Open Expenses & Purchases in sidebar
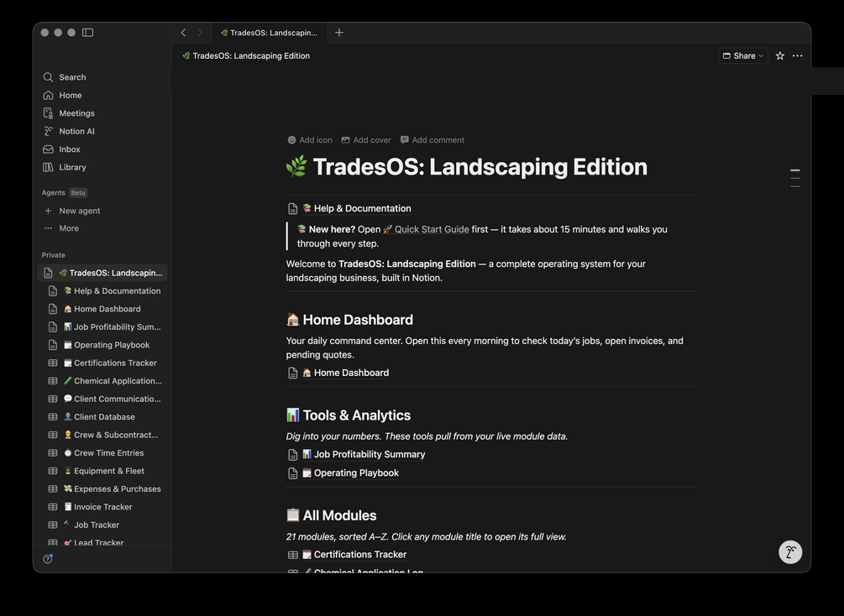The height and width of the screenshot is (616, 844). pyautogui.click(x=102, y=489)
